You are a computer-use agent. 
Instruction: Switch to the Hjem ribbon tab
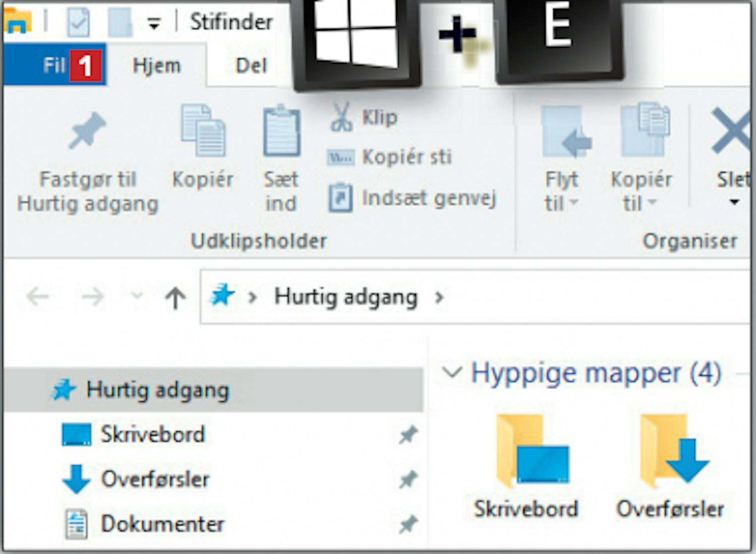point(156,65)
